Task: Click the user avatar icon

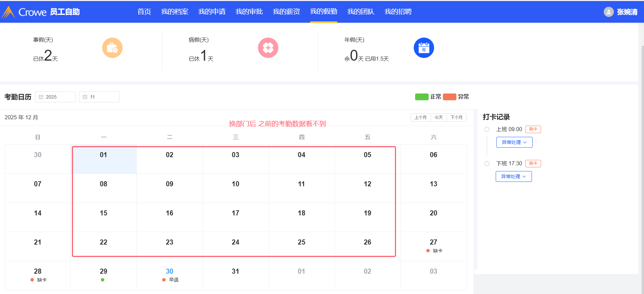Action: (x=608, y=12)
